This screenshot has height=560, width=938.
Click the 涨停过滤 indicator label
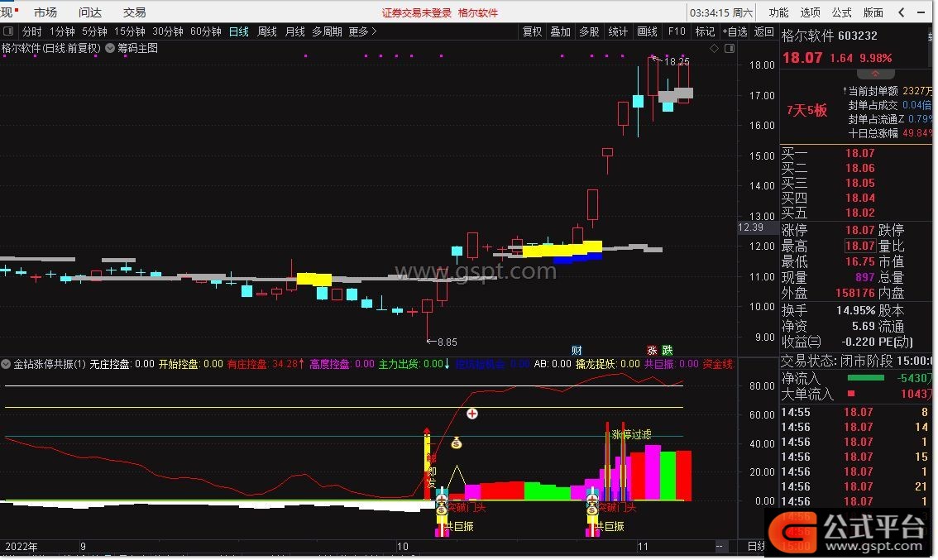[632, 434]
